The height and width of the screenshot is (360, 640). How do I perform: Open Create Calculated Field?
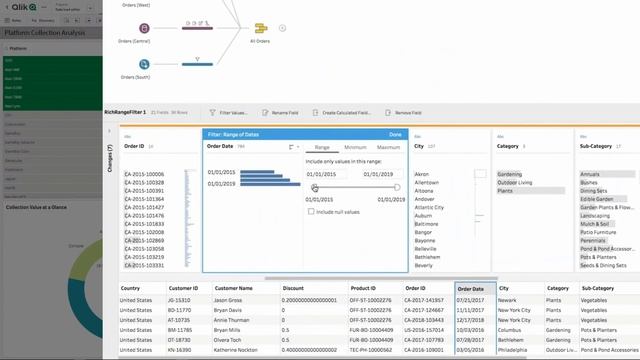click(342, 113)
